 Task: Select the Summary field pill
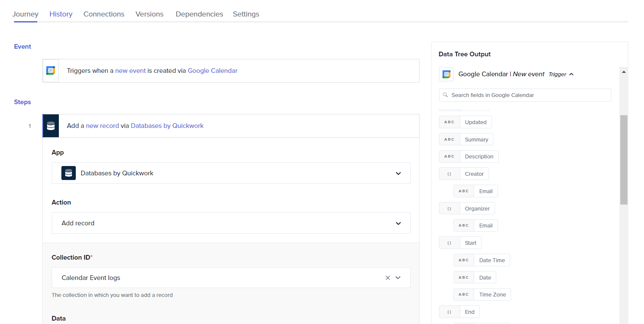coord(466,139)
